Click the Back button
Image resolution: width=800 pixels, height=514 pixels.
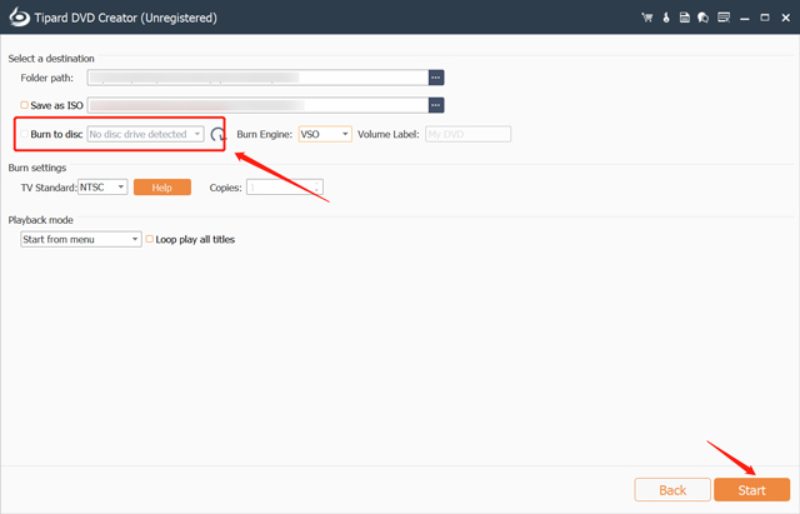pos(672,490)
